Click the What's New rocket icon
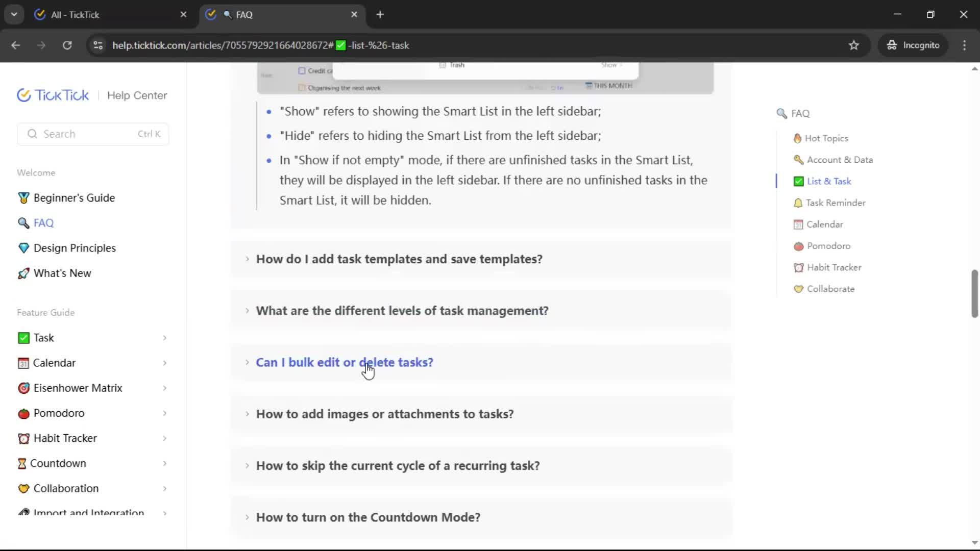The height and width of the screenshot is (551, 980). [23, 273]
